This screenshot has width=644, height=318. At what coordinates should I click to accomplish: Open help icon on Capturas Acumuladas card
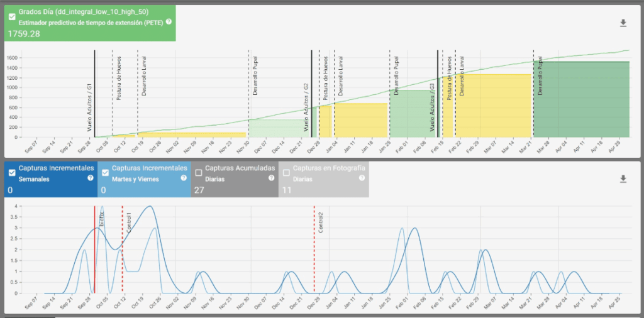click(271, 178)
